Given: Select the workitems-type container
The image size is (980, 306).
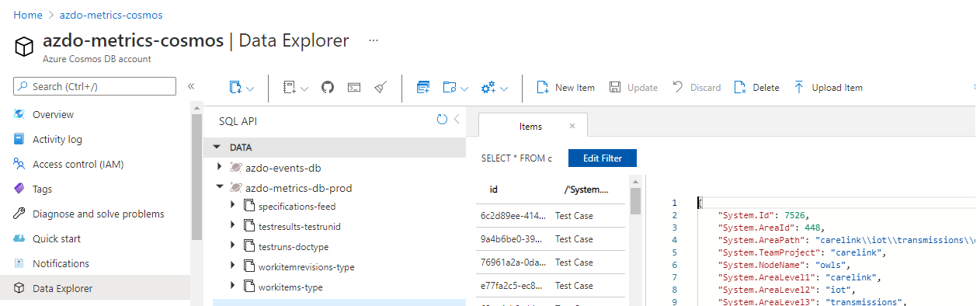Looking at the screenshot, I should (290, 287).
